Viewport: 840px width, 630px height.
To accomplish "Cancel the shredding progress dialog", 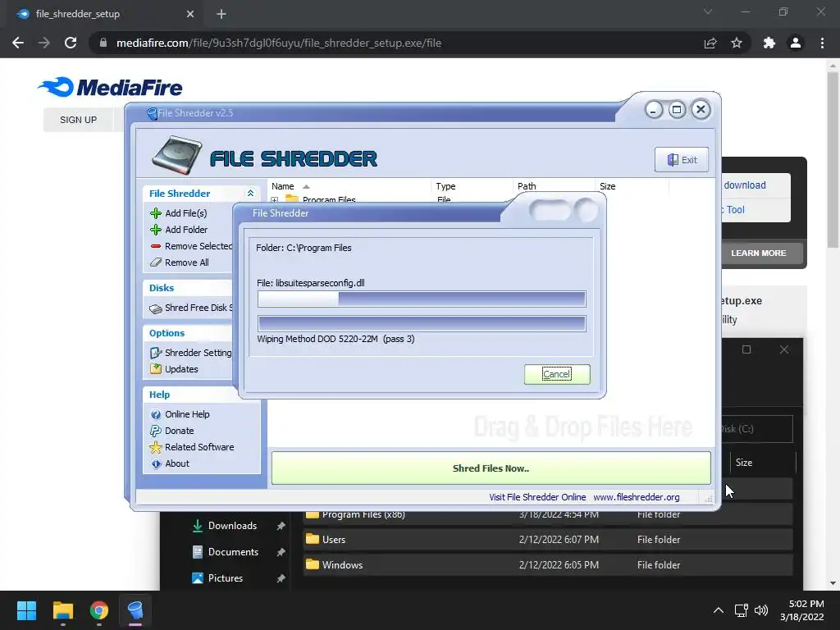I will [x=557, y=374].
